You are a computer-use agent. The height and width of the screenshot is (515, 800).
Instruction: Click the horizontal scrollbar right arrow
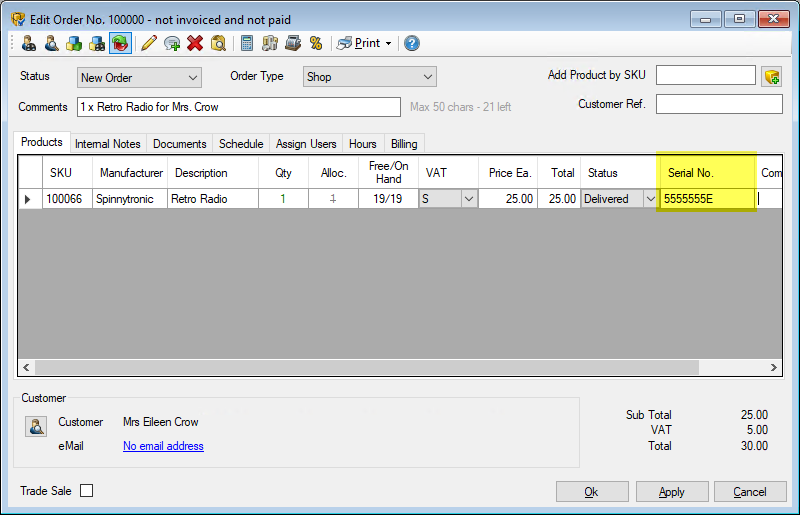[774, 368]
